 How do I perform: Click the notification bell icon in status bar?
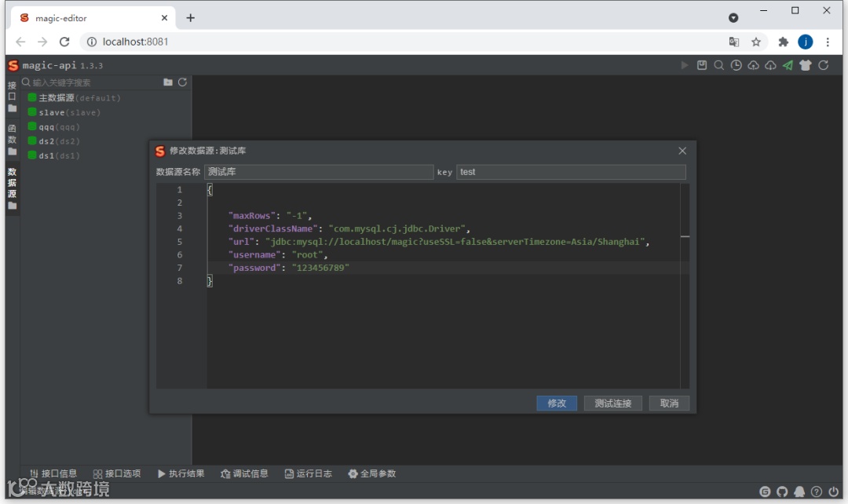pos(799,491)
